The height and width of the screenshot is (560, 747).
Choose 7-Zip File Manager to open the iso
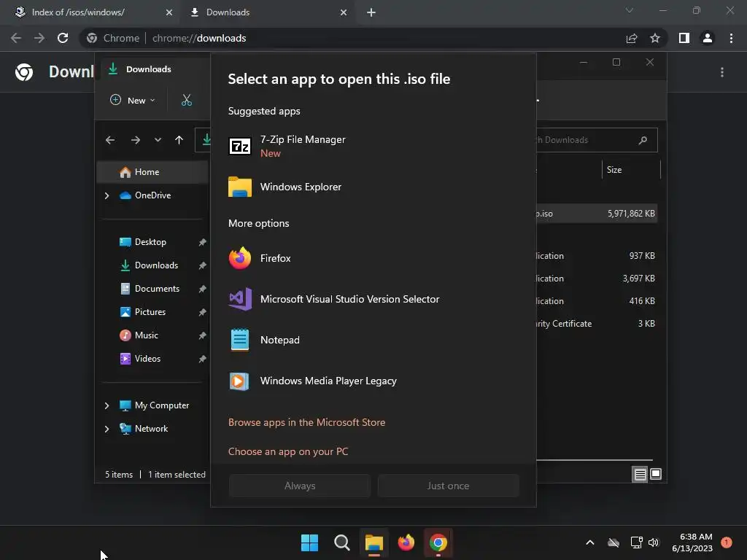[373, 146]
